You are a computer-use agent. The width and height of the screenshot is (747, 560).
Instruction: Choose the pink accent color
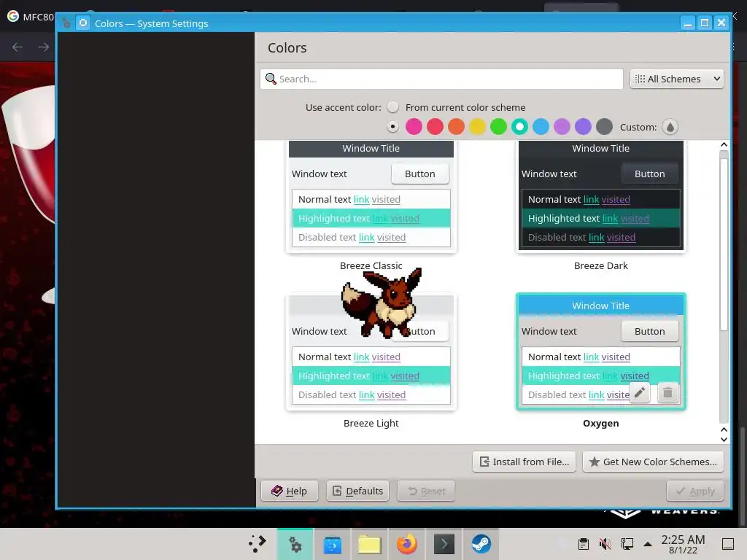(x=414, y=127)
